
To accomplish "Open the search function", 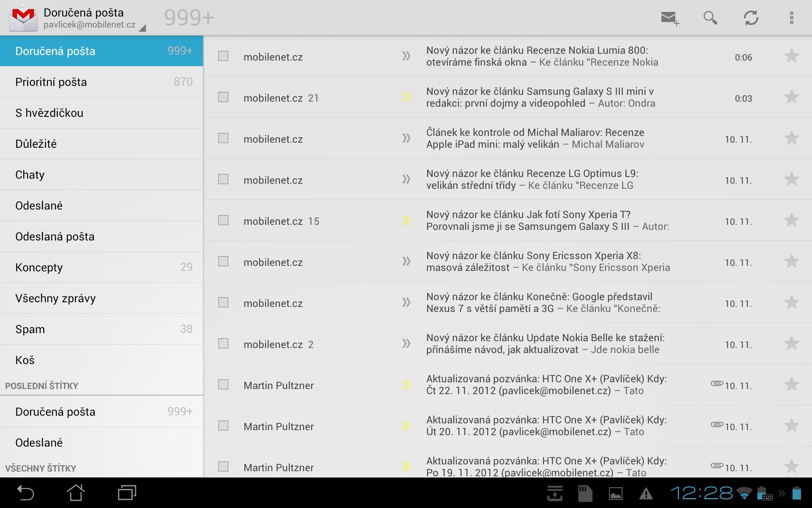I will (x=710, y=18).
